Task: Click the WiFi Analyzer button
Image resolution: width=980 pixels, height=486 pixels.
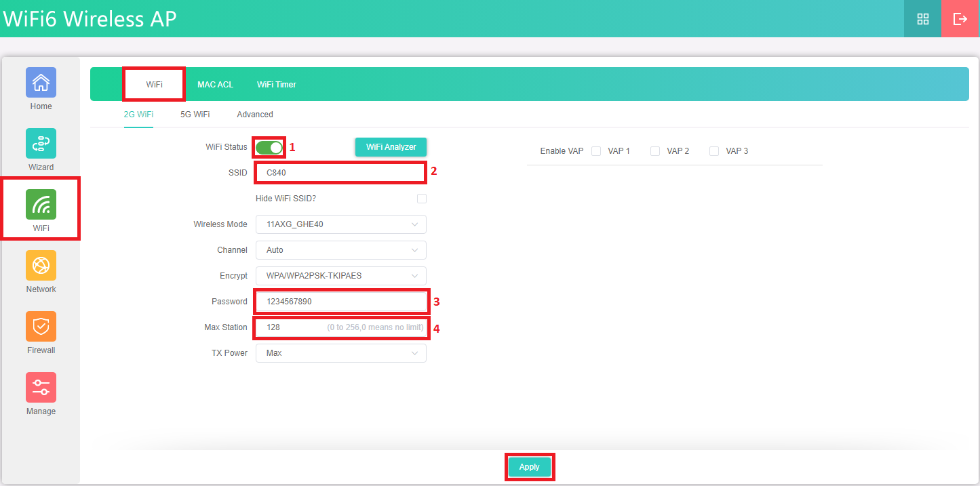Action: [391, 147]
